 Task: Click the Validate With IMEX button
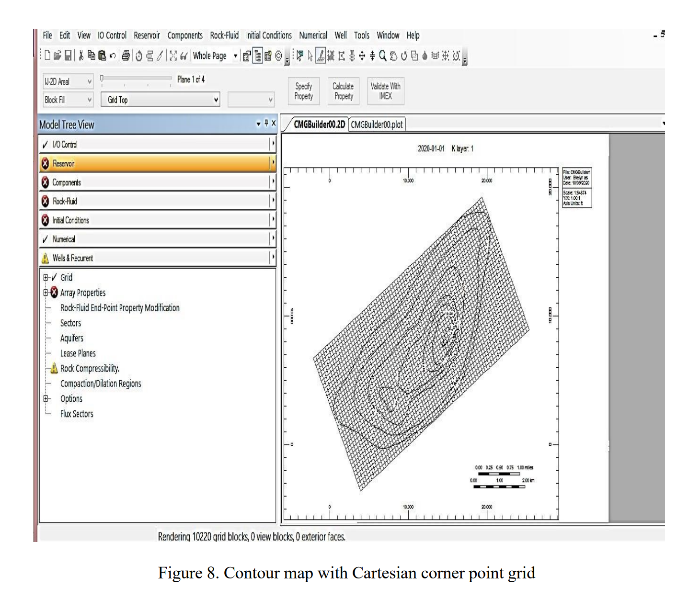coord(385,91)
